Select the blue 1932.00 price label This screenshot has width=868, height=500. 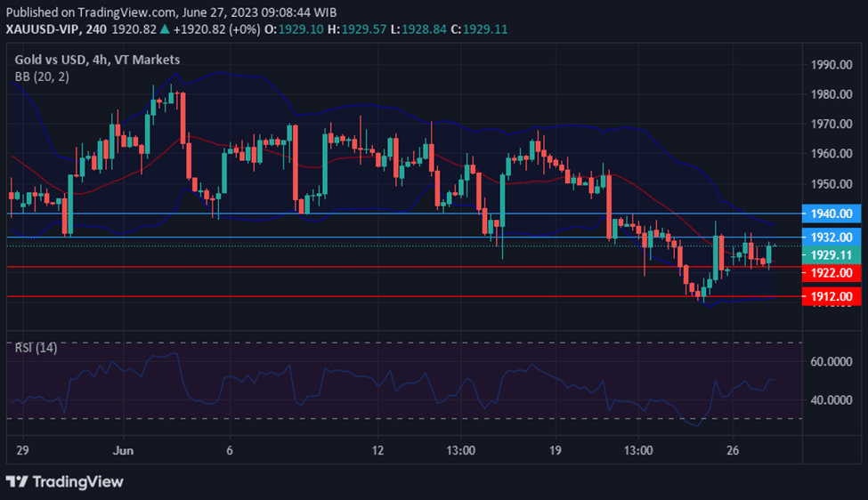(x=831, y=238)
